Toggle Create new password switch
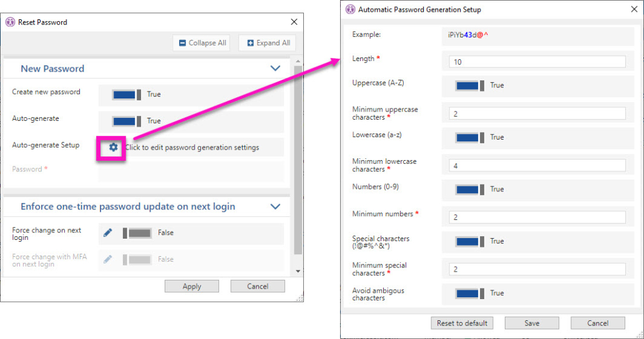 click(x=127, y=94)
